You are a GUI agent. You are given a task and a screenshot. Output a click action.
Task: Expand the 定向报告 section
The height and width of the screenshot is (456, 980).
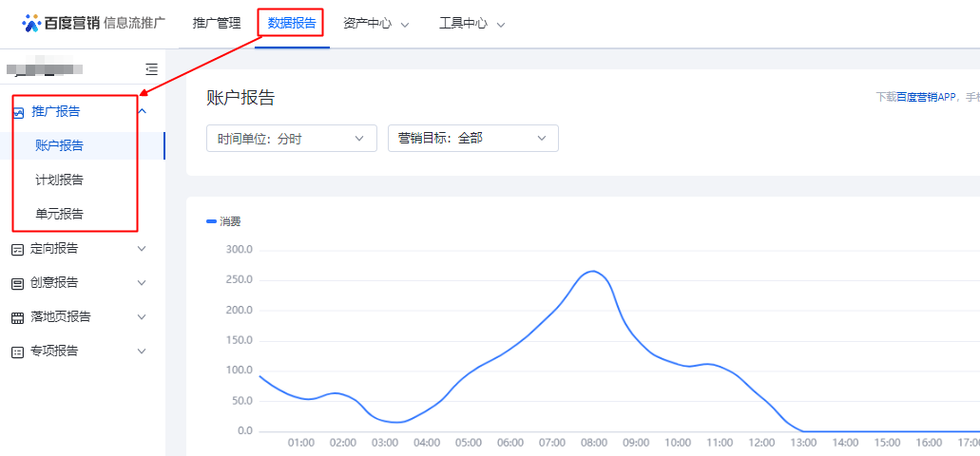pyautogui.click(x=143, y=249)
